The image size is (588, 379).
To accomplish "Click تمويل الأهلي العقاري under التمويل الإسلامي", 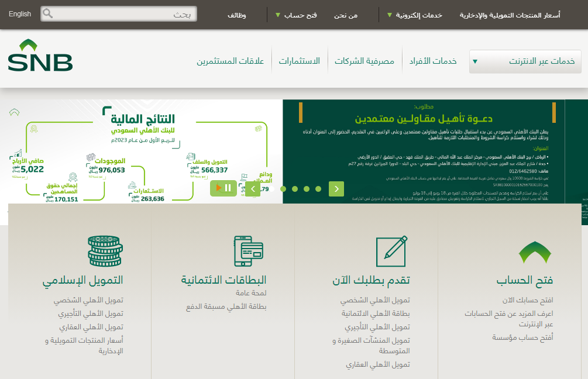I will pyautogui.click(x=91, y=328).
